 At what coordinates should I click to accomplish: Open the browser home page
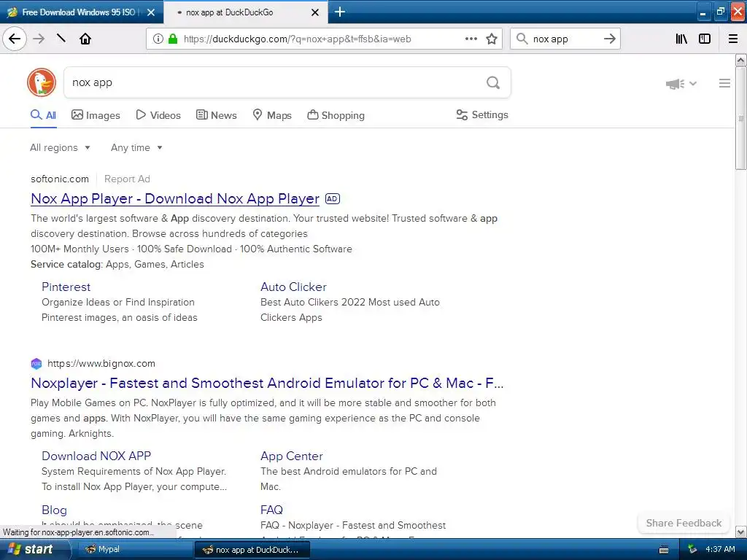click(x=85, y=39)
